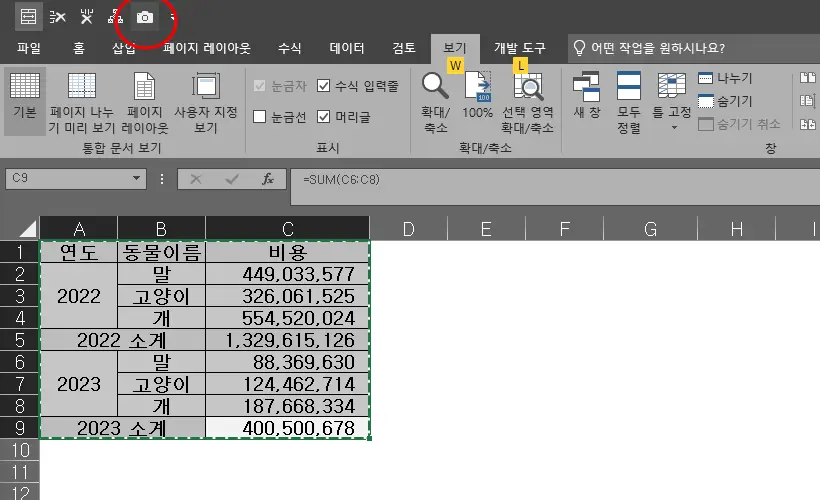The image size is (820, 500).
Task: Click the delete columns icon in quick access toolbar
Action: pyautogui.click(x=87, y=17)
